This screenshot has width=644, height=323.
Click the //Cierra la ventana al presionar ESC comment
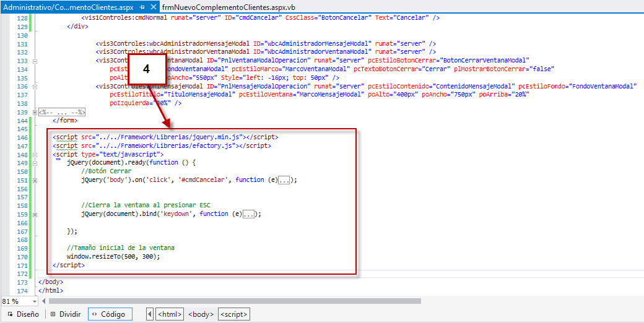[146, 205]
